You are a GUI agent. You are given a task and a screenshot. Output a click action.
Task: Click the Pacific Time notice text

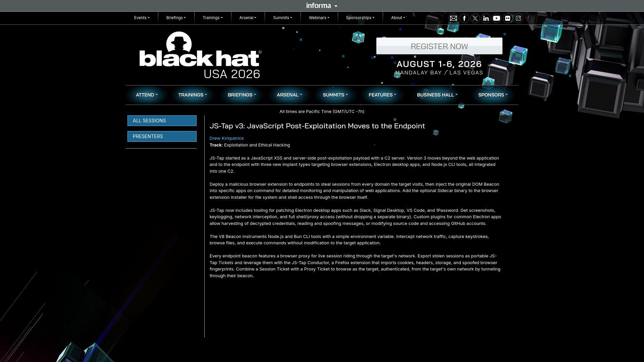tap(322, 112)
